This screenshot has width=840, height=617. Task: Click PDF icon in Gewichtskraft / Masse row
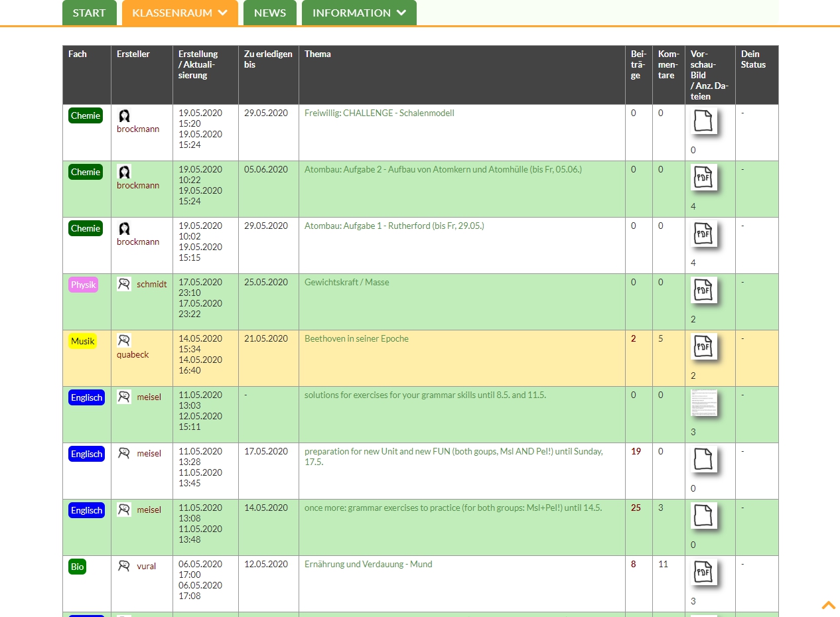coord(703,291)
